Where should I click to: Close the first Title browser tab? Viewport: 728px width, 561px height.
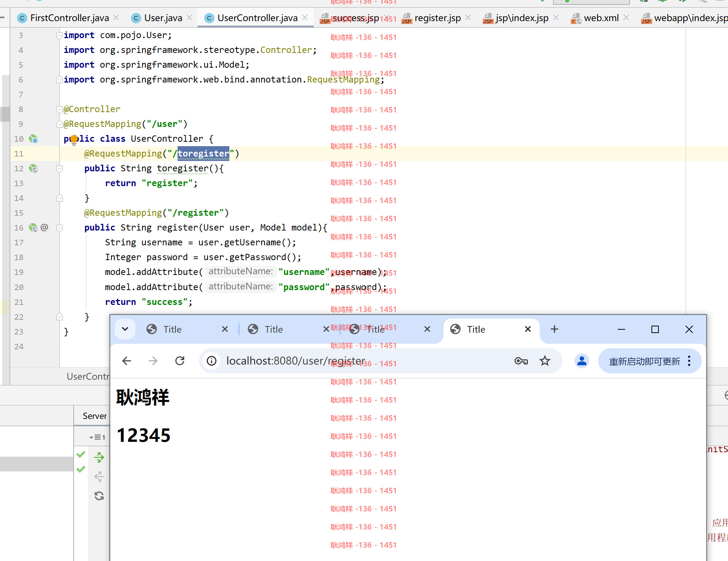(225, 329)
